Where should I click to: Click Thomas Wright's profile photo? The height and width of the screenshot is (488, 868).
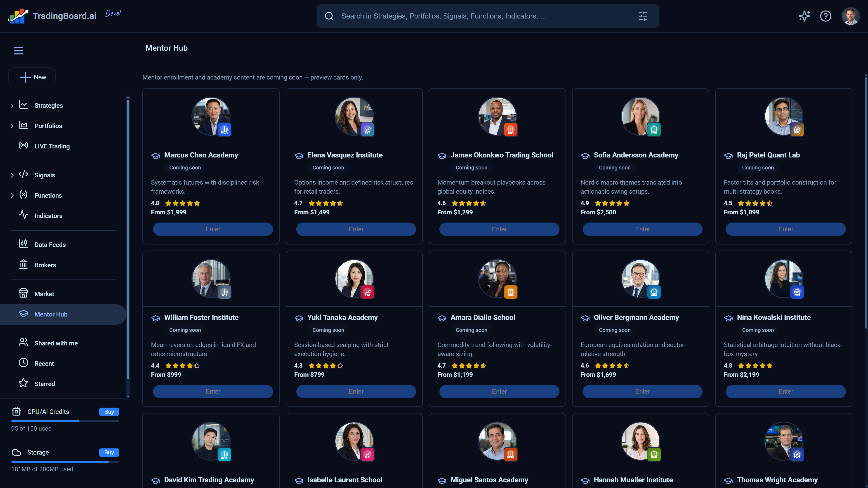tap(784, 441)
